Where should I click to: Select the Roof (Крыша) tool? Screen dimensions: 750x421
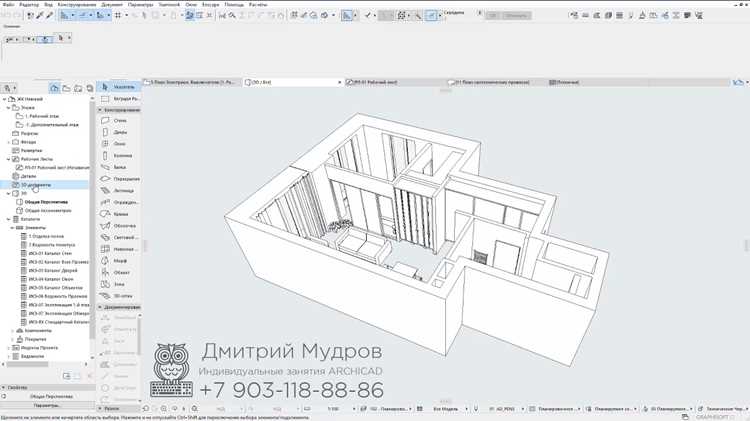pos(119,214)
